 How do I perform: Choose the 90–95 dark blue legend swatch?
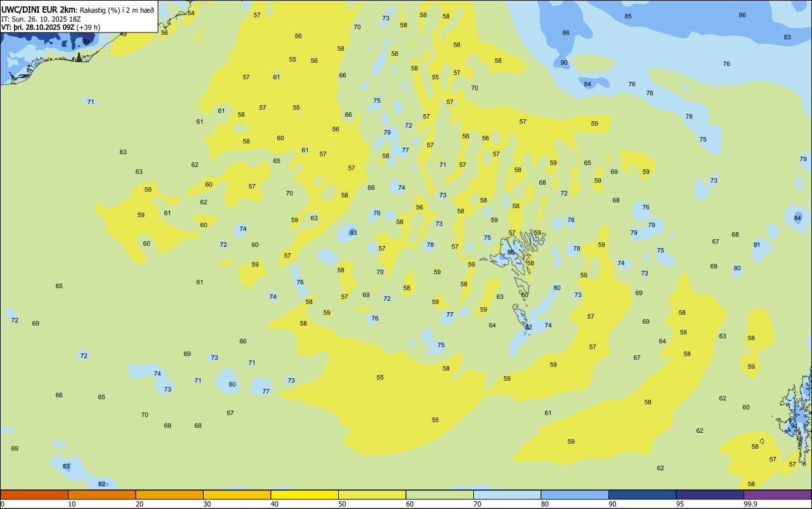tap(642, 494)
